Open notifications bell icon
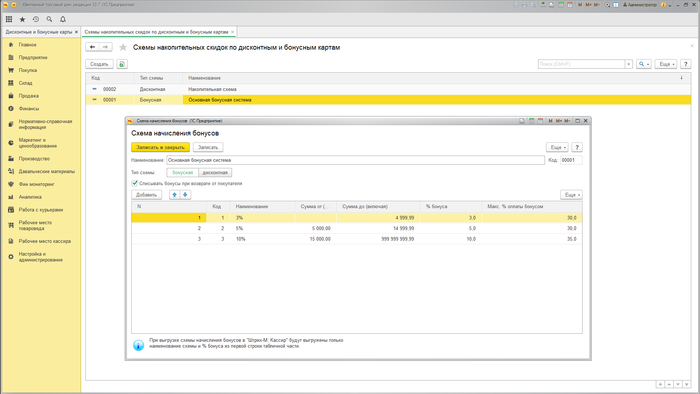The image size is (700, 394). click(x=63, y=19)
